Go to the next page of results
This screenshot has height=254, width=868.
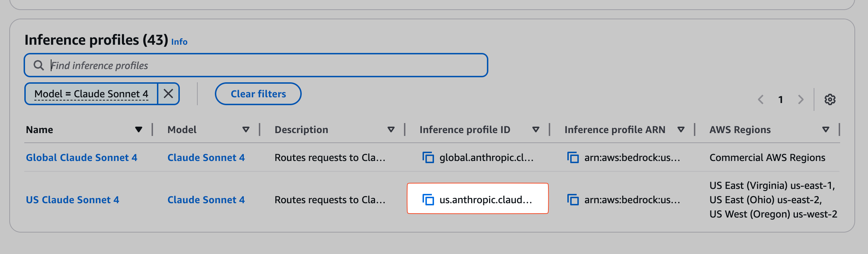click(800, 99)
